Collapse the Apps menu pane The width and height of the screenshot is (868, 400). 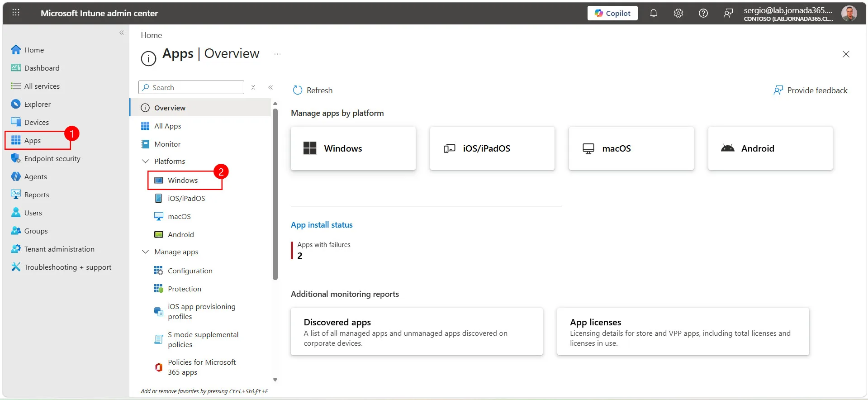coord(270,87)
